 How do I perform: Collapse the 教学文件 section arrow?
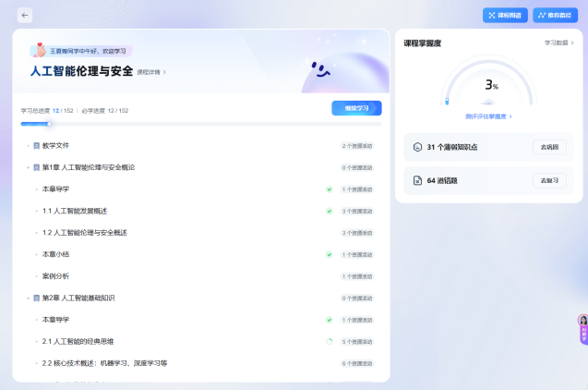(28, 146)
